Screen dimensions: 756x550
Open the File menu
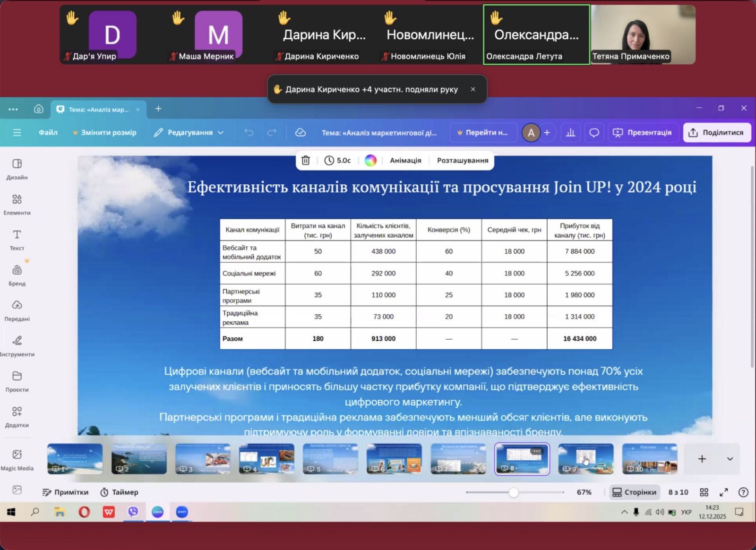(48, 133)
